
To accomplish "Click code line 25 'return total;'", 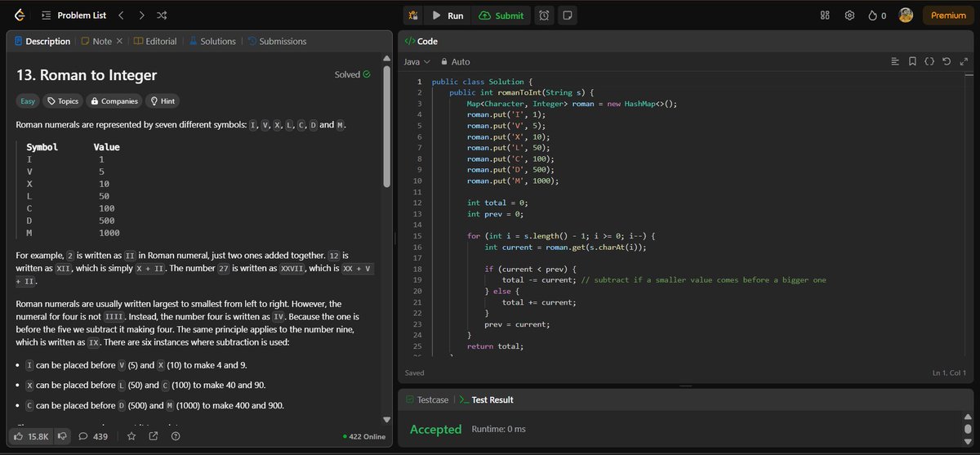I will click(x=495, y=346).
